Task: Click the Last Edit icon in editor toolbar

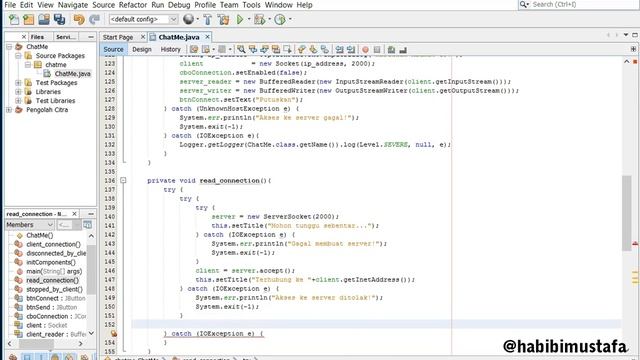Action: (194, 49)
